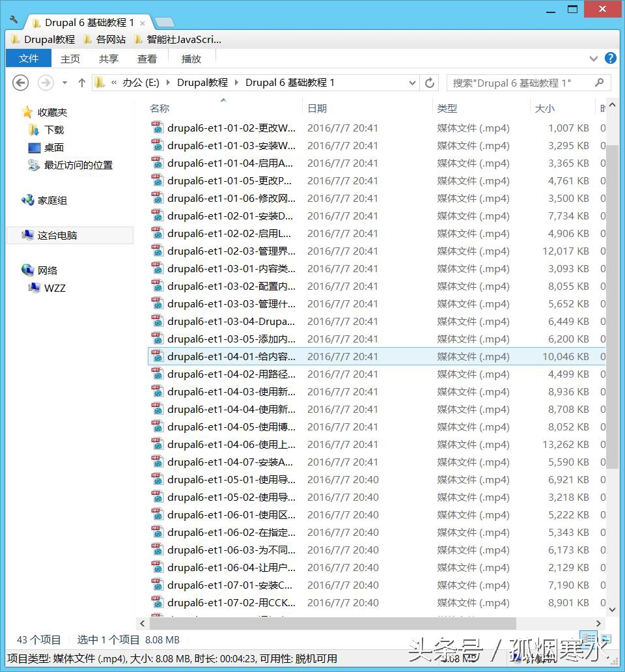Expand the ribbon with the chevron arrow

pyautogui.click(x=593, y=59)
